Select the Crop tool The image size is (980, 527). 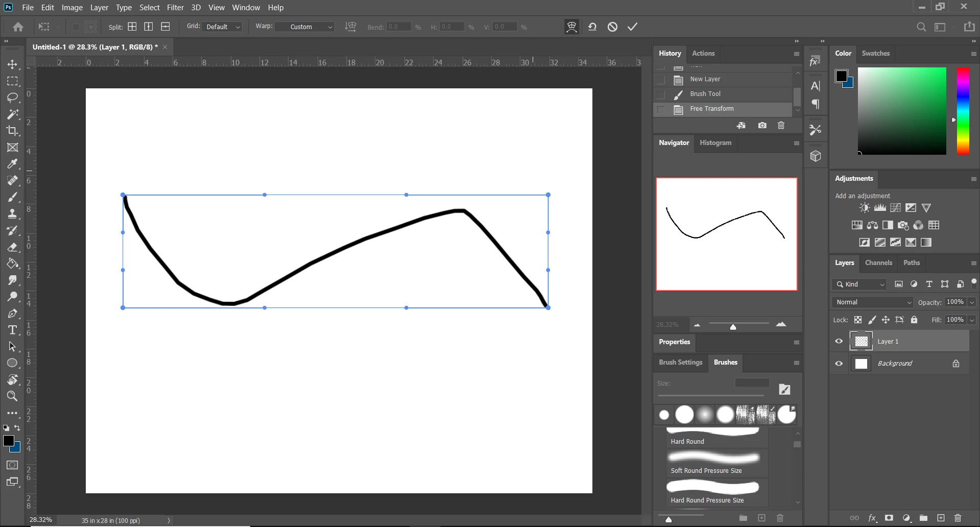pos(12,131)
